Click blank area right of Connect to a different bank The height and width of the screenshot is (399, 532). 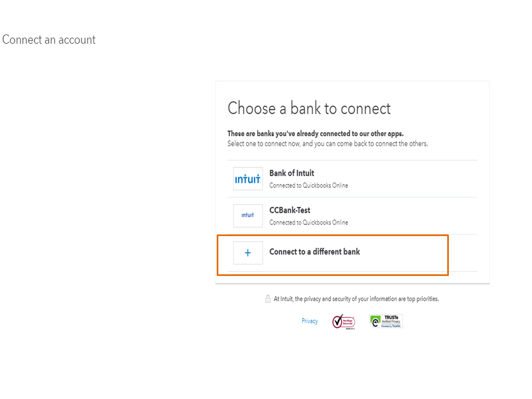click(x=405, y=253)
